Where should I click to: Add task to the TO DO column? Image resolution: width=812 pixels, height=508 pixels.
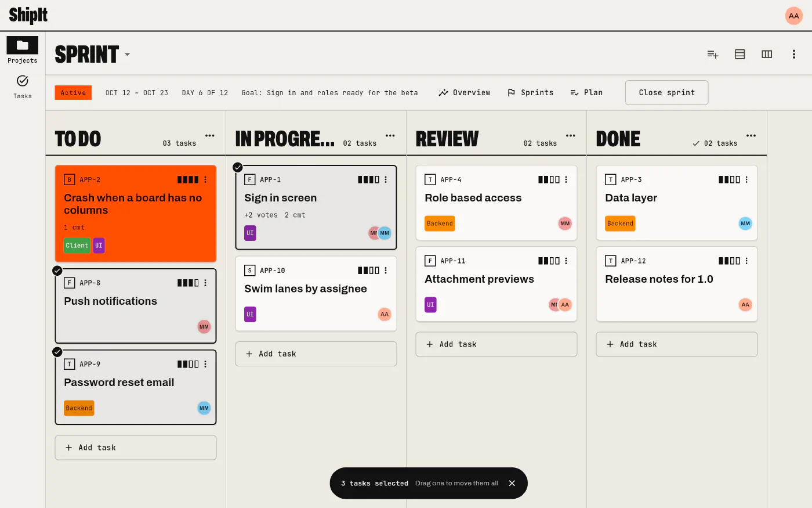click(136, 448)
